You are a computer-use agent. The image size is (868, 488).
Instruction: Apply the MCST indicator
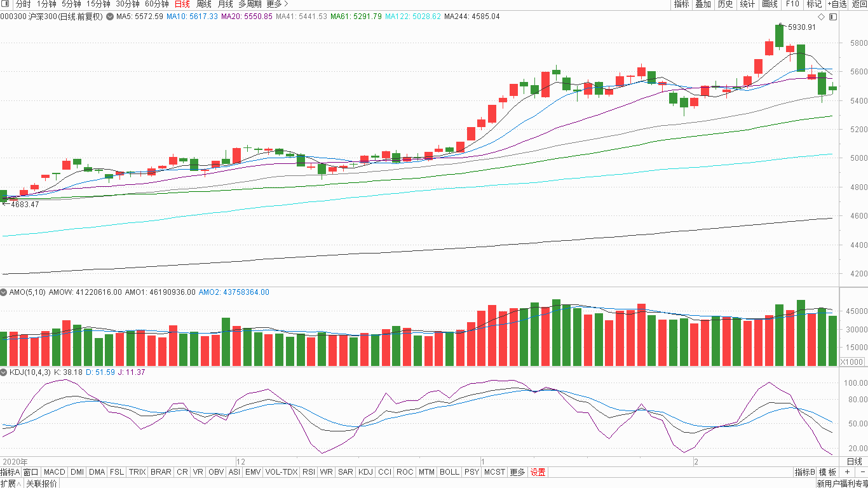tap(495, 472)
